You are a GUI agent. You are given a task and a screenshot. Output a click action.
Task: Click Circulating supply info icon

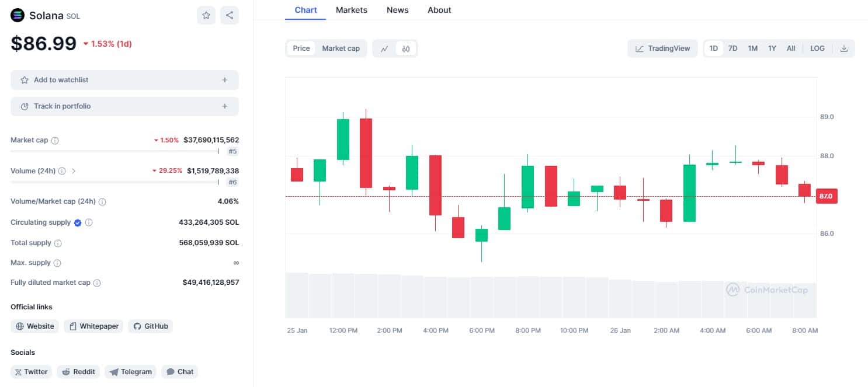point(89,222)
